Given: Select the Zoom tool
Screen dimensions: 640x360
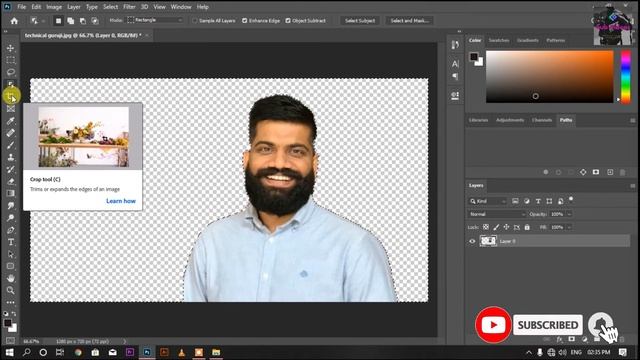Looking at the screenshot, I should (x=11, y=290).
